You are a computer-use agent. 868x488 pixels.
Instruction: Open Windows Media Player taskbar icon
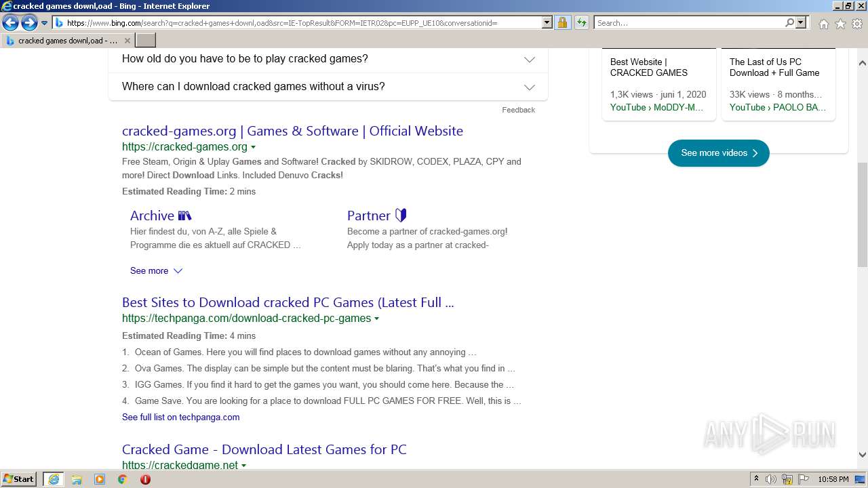tap(100, 479)
